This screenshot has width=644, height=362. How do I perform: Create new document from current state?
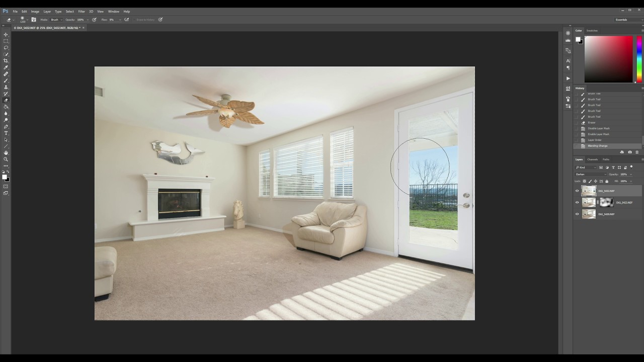coord(622,152)
